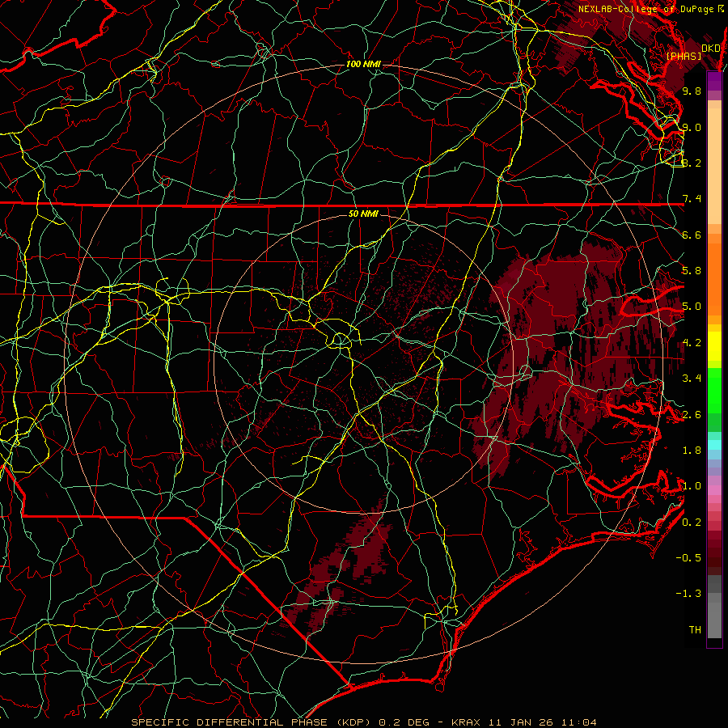Pick the bright green color bar segment
Image resolution: width=728 pixels, height=728 pixels.
[714, 391]
